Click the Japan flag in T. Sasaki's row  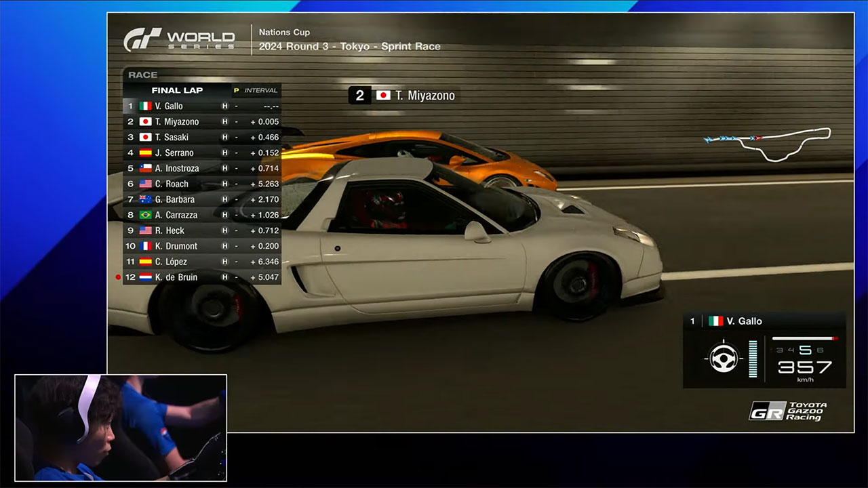pyautogui.click(x=145, y=138)
